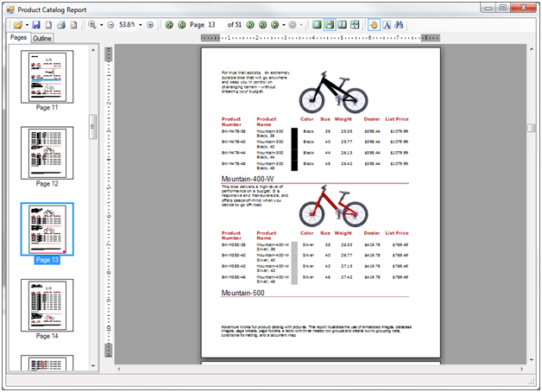The width and height of the screenshot is (542, 392).
Task: Activate the hand pan tool
Action: pyautogui.click(x=374, y=25)
